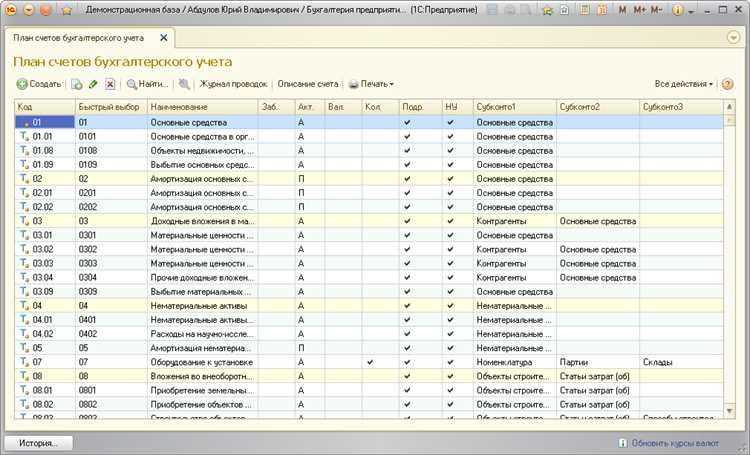
Task: Toggle Кол. checkbox for account 07
Action: point(370,362)
